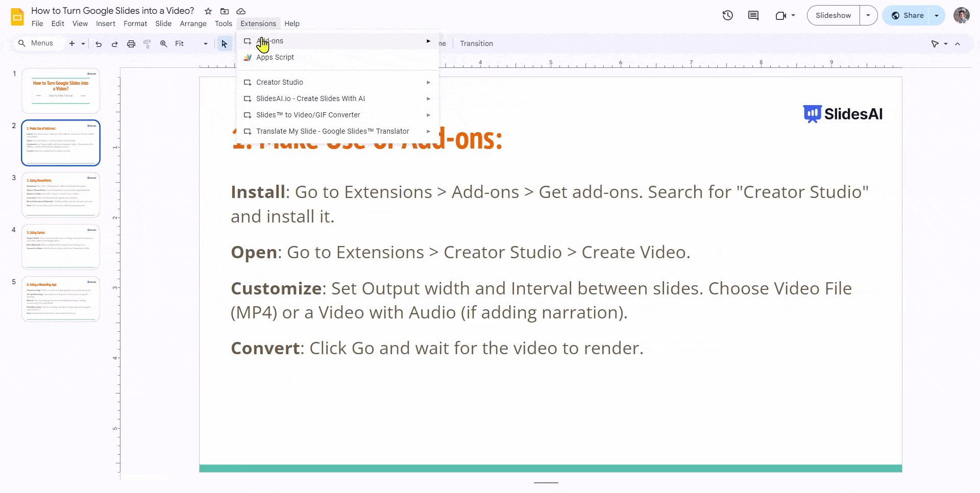Star the presentation
Screen dimensions: 980x493
(208, 11)
